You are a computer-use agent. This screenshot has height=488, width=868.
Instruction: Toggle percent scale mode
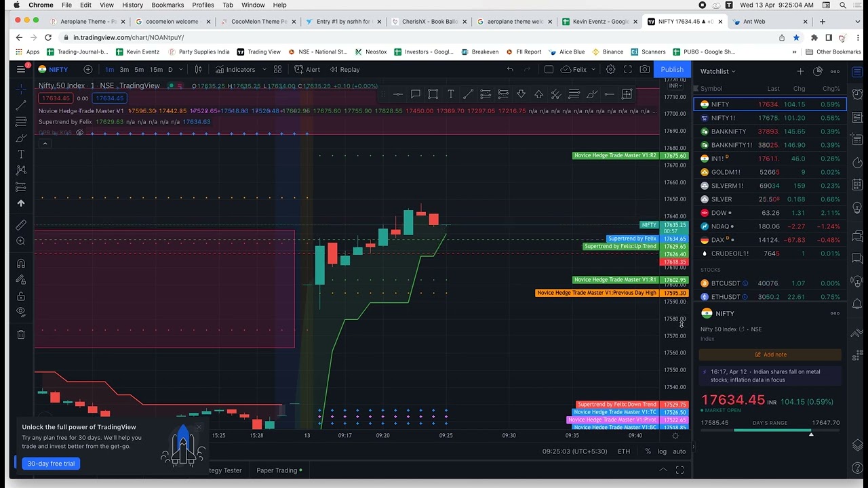point(648,451)
